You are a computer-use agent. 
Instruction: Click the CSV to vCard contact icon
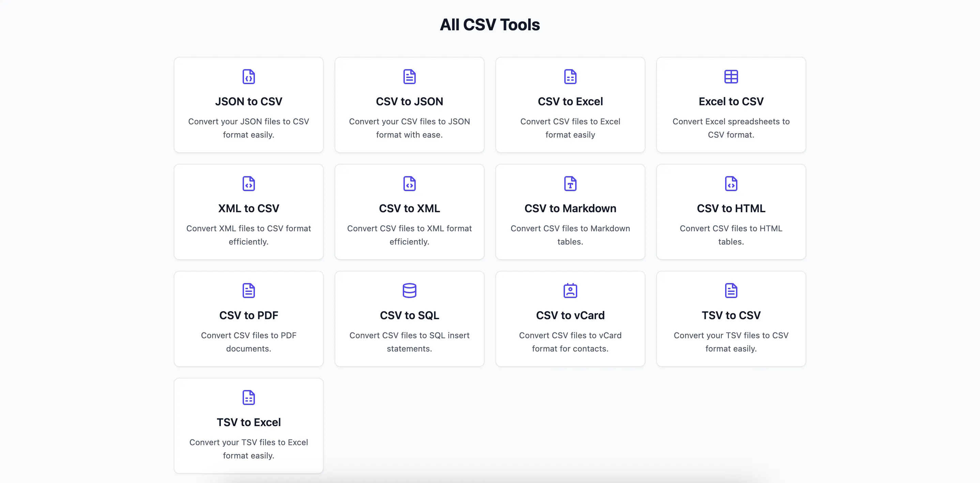point(570,291)
